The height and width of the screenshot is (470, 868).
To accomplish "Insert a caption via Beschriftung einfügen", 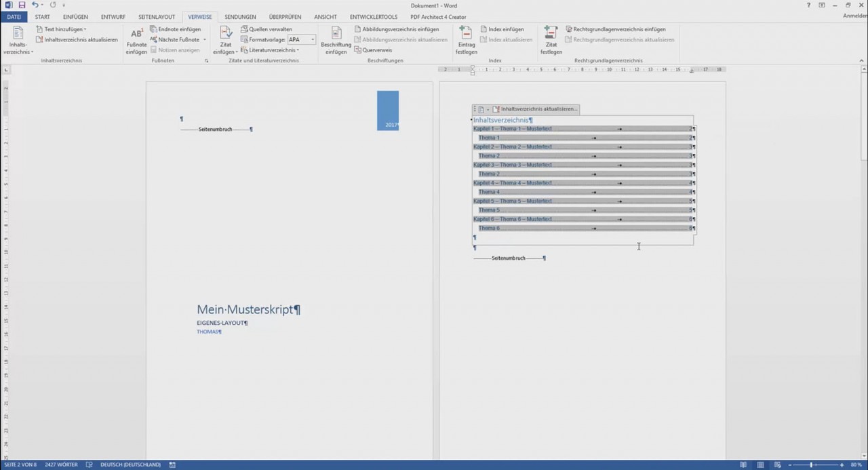I will coord(336,39).
